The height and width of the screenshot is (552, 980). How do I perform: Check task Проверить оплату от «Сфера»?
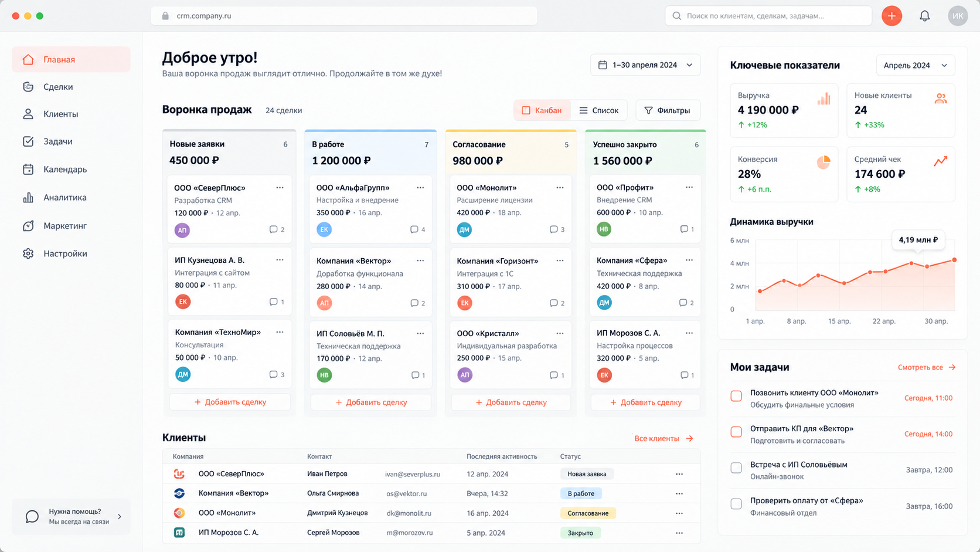(x=736, y=503)
